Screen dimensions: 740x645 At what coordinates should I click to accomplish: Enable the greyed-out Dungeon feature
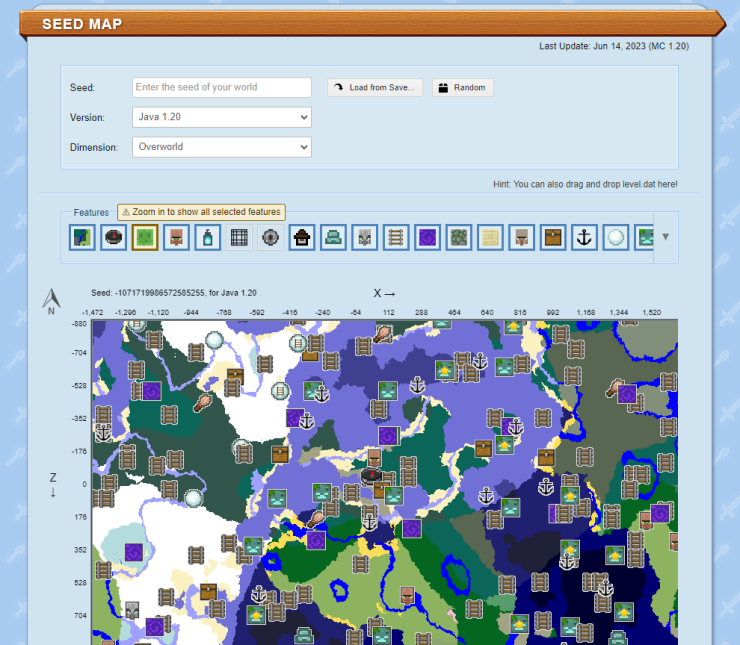239,237
